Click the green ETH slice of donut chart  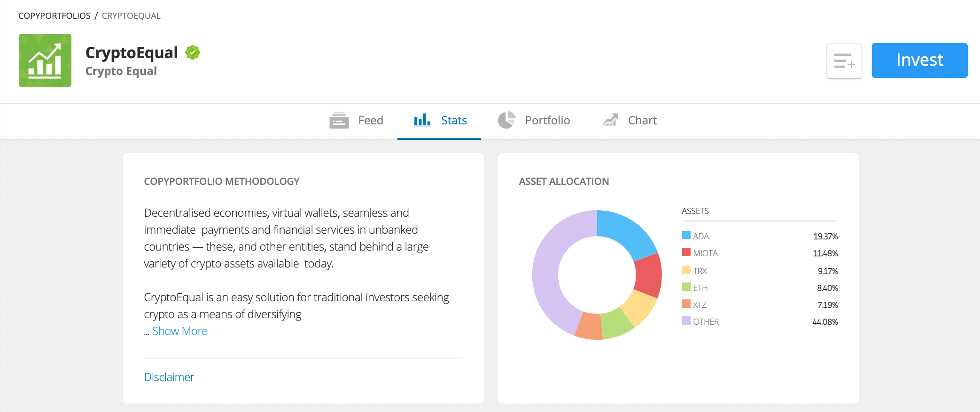617,324
